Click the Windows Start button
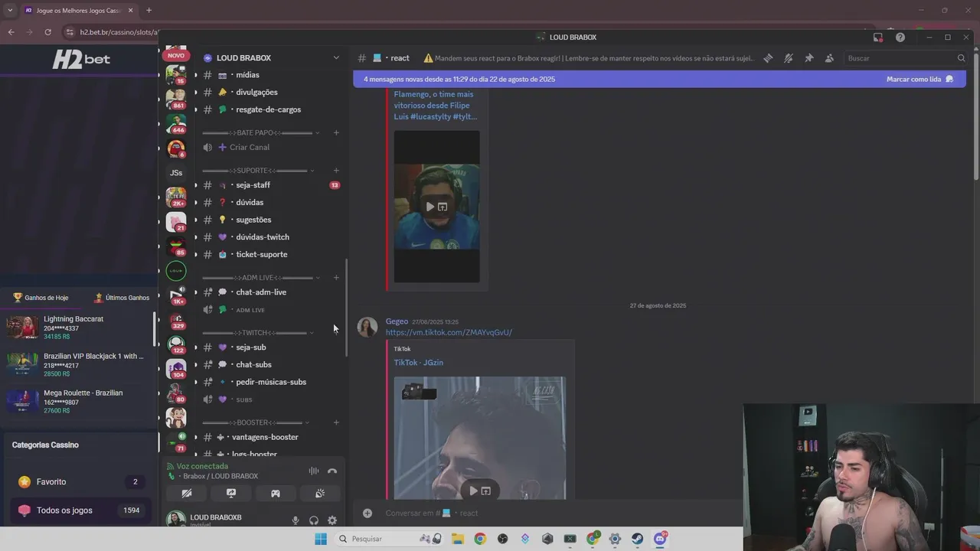This screenshot has height=551, width=980. click(321, 539)
